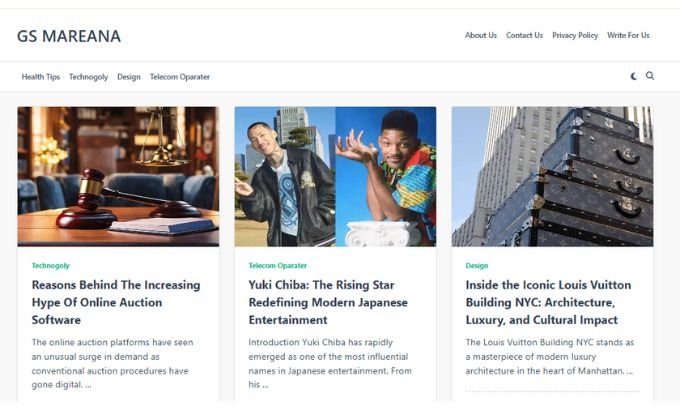Open the Telecom Oparater navigation category

(x=180, y=77)
